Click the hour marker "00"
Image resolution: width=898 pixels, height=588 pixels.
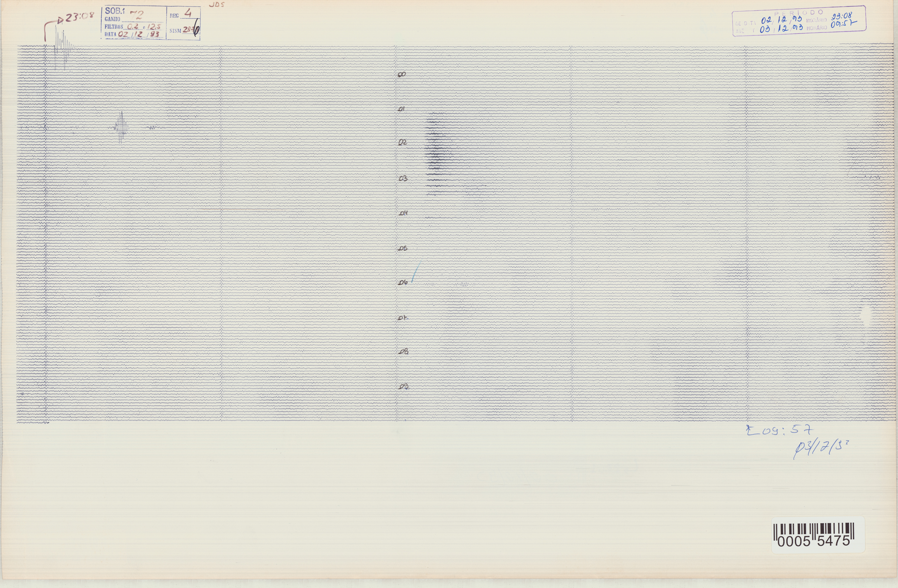pyautogui.click(x=401, y=74)
